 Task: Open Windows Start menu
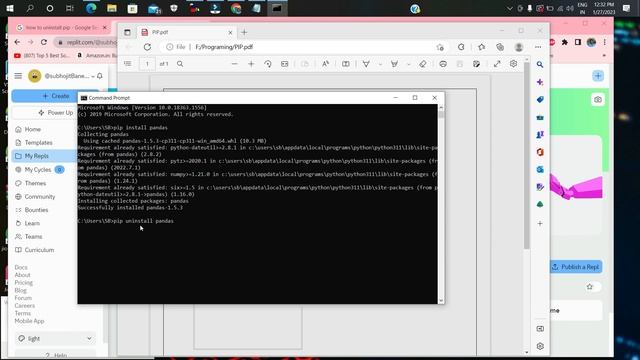[x=9, y=8]
